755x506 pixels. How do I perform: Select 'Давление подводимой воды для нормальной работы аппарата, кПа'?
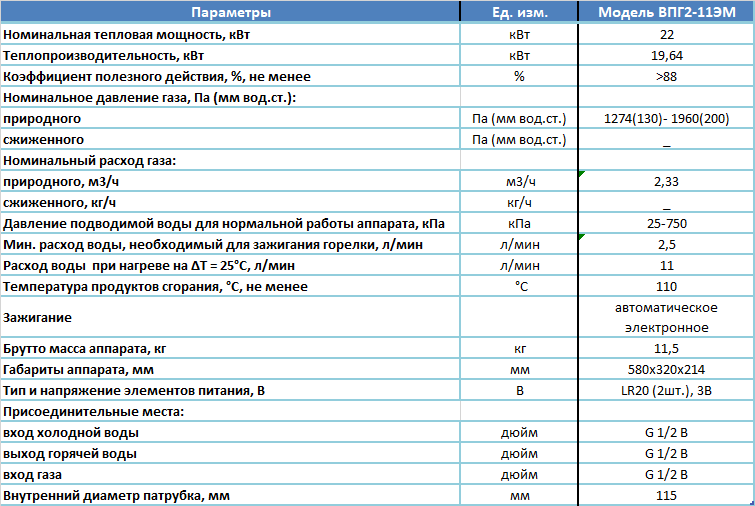coord(230,223)
